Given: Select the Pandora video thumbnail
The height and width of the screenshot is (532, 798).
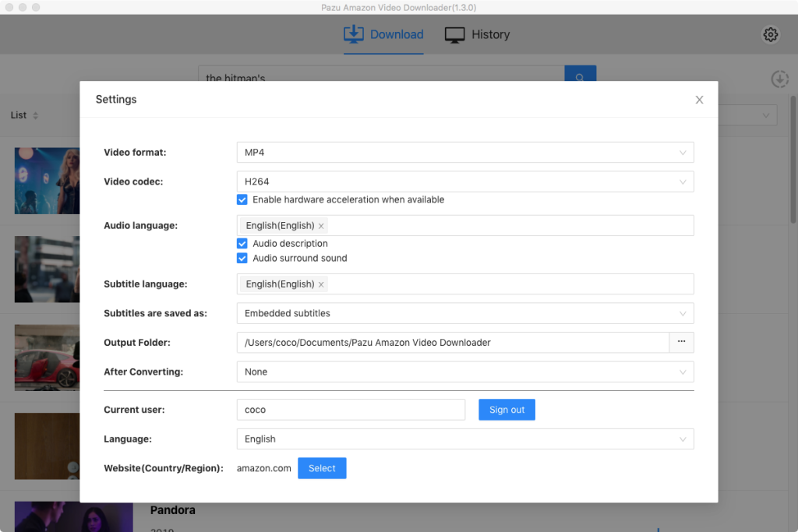Looking at the screenshot, I should click(x=74, y=516).
